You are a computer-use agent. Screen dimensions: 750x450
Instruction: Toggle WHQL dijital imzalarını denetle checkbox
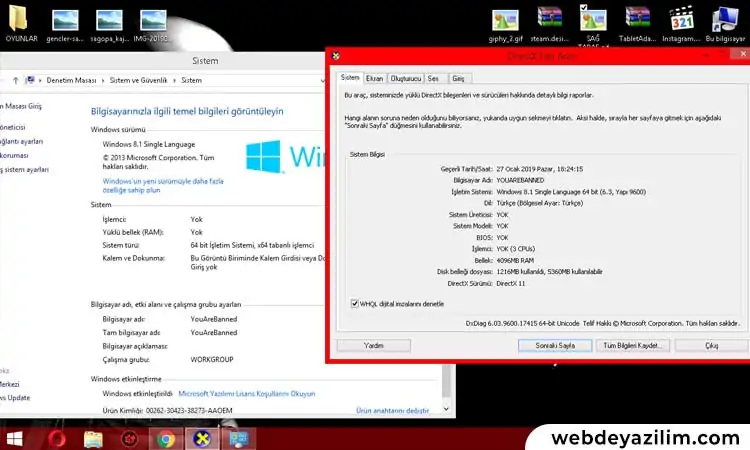pyautogui.click(x=354, y=304)
